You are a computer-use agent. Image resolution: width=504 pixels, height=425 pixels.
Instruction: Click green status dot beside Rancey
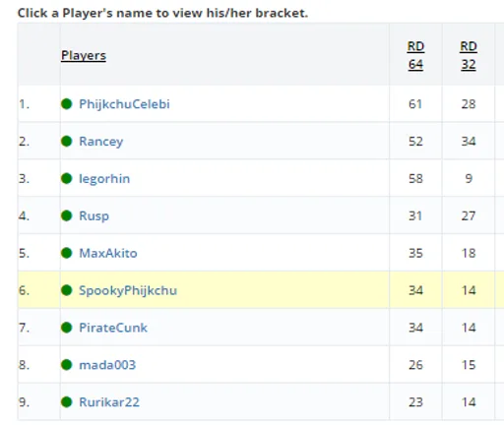click(67, 142)
